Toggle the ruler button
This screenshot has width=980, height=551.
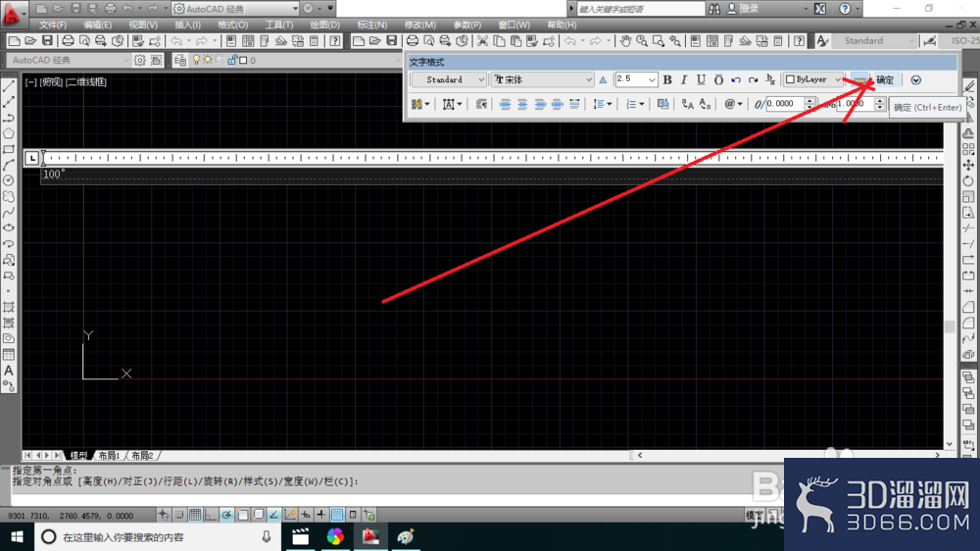pos(860,79)
